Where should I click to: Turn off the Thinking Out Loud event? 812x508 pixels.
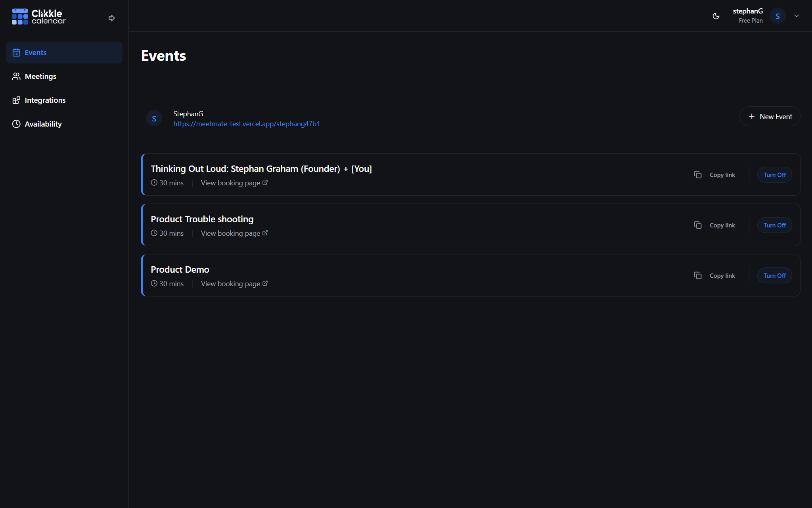point(774,175)
